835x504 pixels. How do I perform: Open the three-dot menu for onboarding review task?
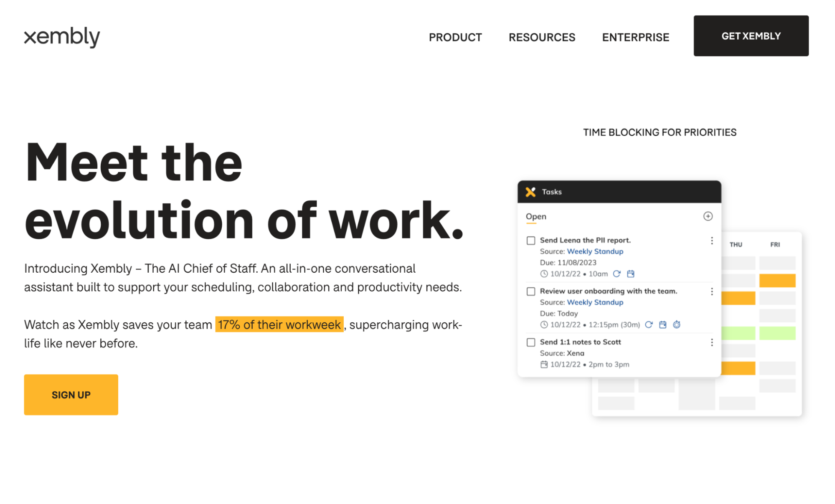712,291
